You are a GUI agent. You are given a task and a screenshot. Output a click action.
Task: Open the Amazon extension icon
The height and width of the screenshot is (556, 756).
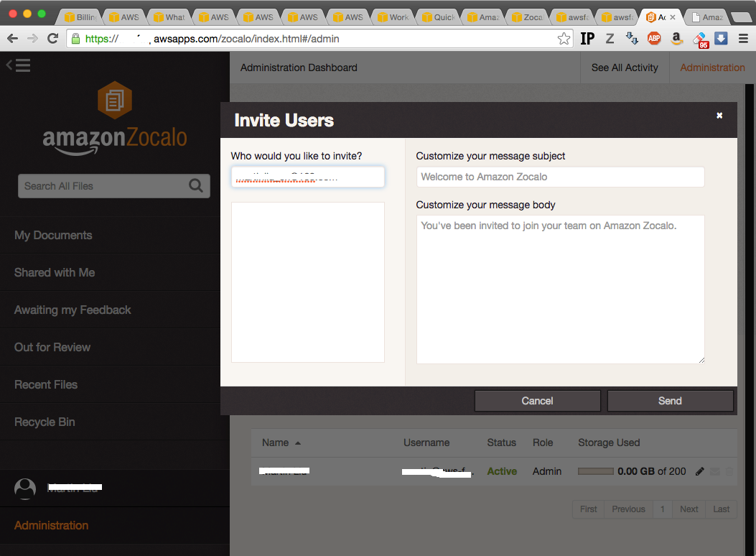tap(677, 39)
